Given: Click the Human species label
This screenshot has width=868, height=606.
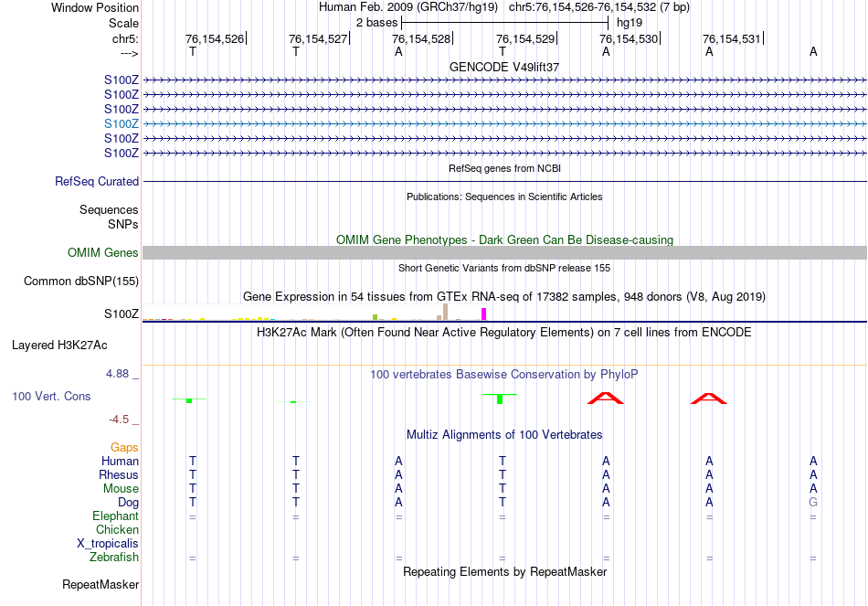Looking at the screenshot, I should tap(120, 461).
